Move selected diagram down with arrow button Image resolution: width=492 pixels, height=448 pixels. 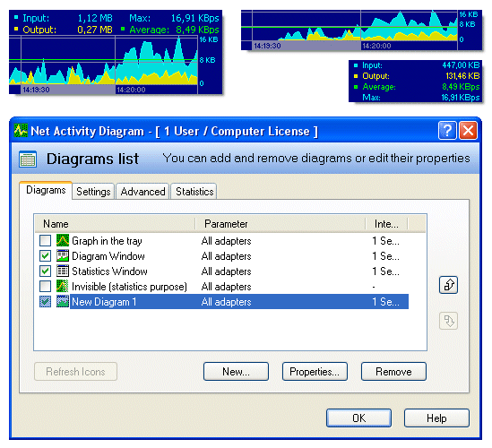click(448, 321)
